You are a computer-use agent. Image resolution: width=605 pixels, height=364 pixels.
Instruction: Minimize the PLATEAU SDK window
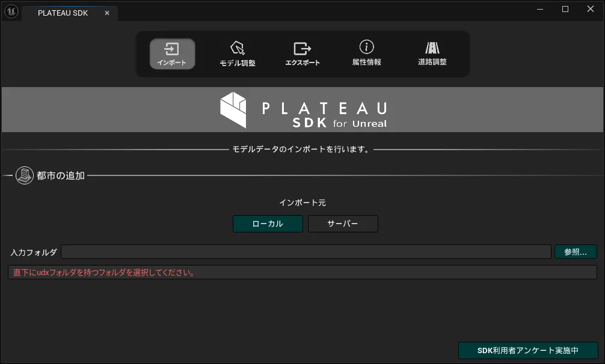coord(540,9)
